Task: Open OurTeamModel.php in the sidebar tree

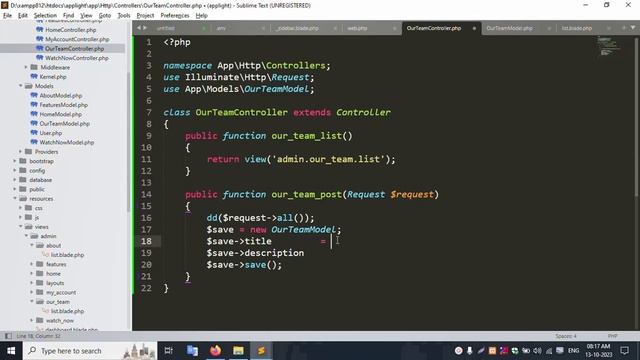Action: [64, 124]
